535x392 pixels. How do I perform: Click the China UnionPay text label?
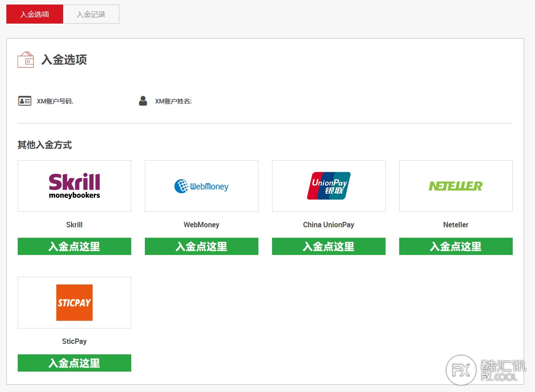pyautogui.click(x=328, y=225)
